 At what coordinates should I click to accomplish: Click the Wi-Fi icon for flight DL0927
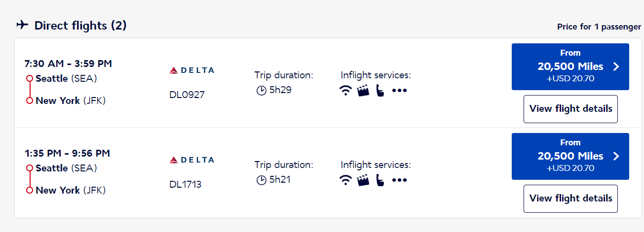(x=346, y=91)
